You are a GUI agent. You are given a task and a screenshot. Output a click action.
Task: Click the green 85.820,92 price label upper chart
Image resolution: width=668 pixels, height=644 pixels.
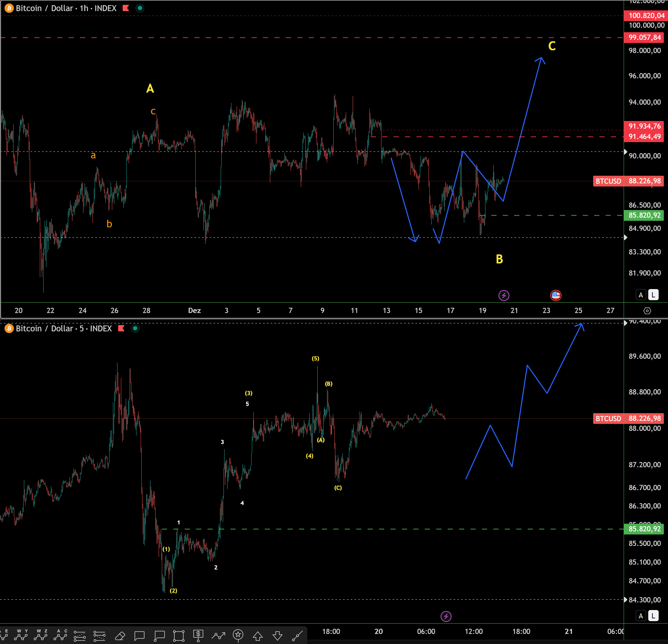644,215
